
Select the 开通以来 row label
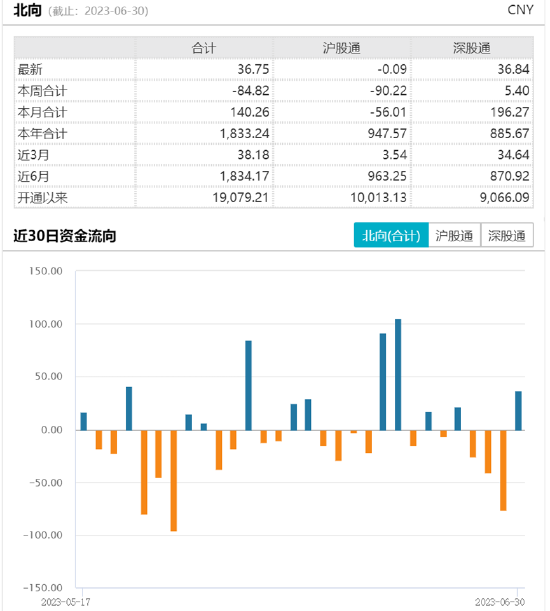point(42,198)
